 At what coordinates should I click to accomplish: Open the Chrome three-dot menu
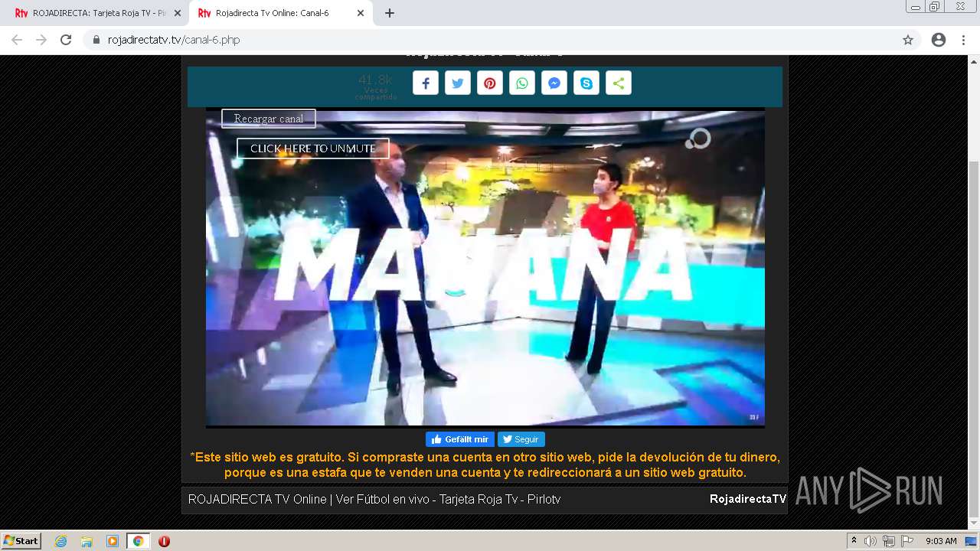pyautogui.click(x=963, y=40)
